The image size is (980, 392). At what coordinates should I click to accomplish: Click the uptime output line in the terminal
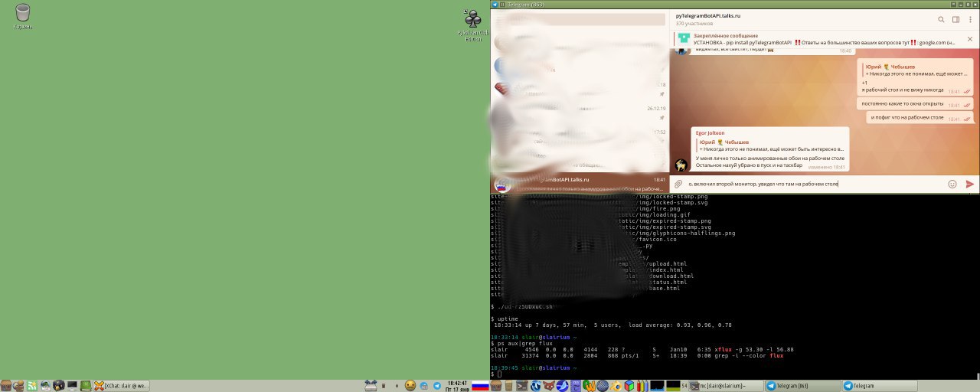point(612,325)
